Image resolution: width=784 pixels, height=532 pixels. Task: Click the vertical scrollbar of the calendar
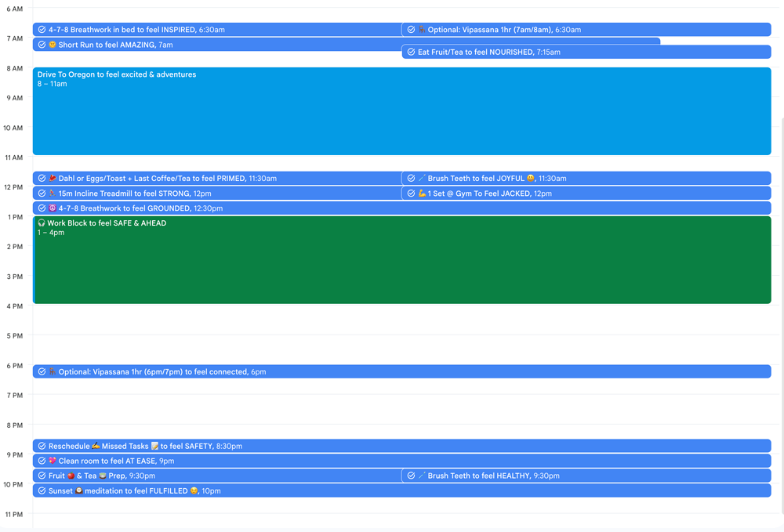[782, 315]
